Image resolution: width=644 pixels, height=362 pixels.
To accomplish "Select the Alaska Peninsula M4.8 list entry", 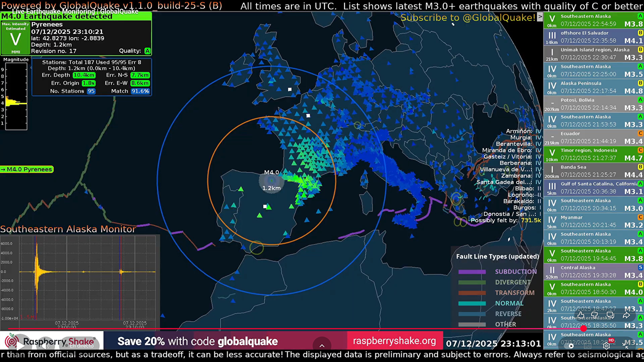I will (x=594, y=87).
